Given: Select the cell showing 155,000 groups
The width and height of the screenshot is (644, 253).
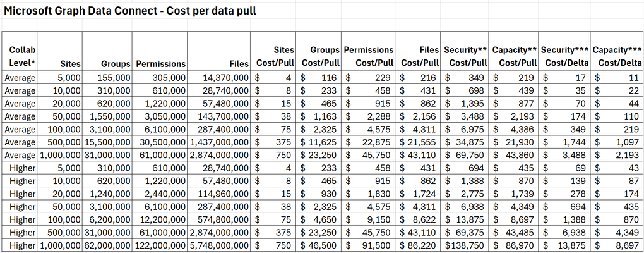Looking at the screenshot, I should 107,77.
